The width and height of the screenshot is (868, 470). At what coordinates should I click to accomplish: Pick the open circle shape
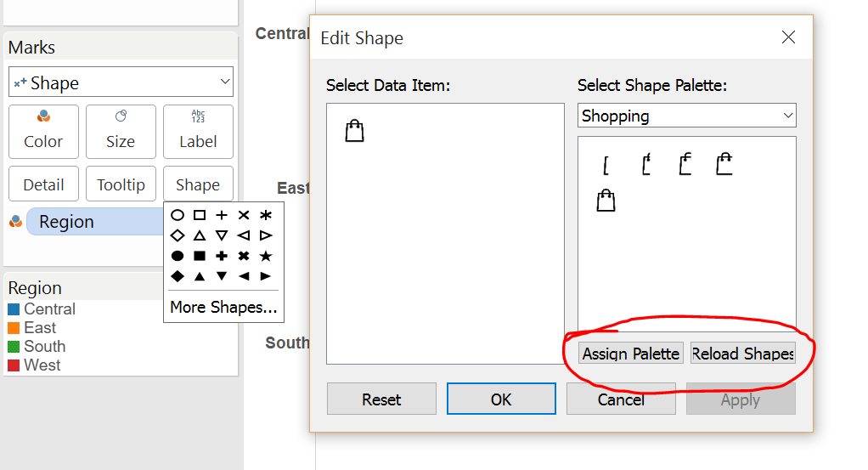[178, 215]
